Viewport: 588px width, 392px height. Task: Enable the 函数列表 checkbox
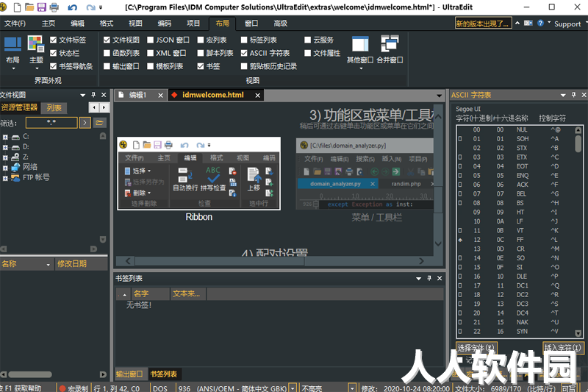point(107,53)
